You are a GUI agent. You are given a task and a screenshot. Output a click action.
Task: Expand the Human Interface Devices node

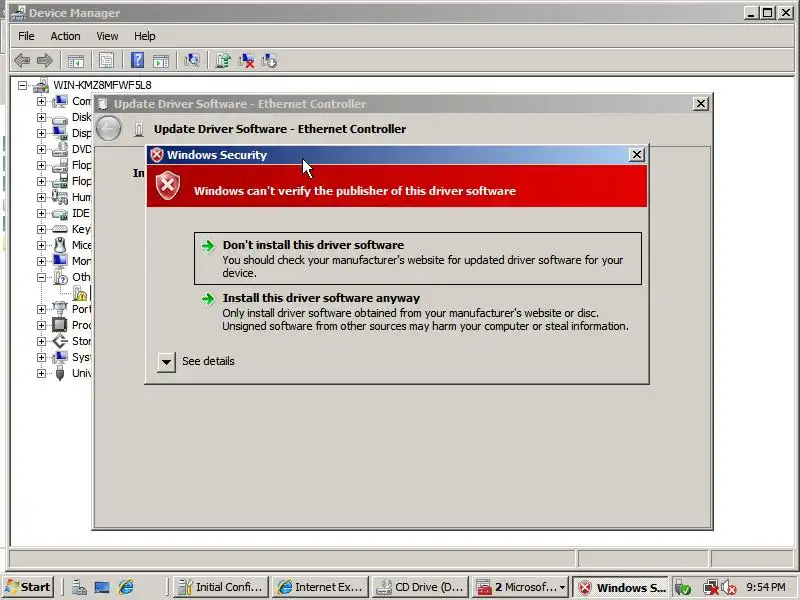[x=41, y=197]
